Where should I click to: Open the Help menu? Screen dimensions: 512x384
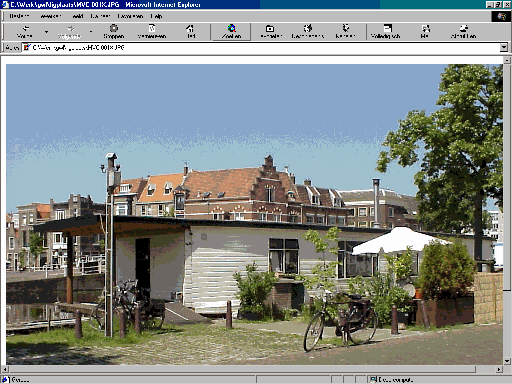coord(156,16)
